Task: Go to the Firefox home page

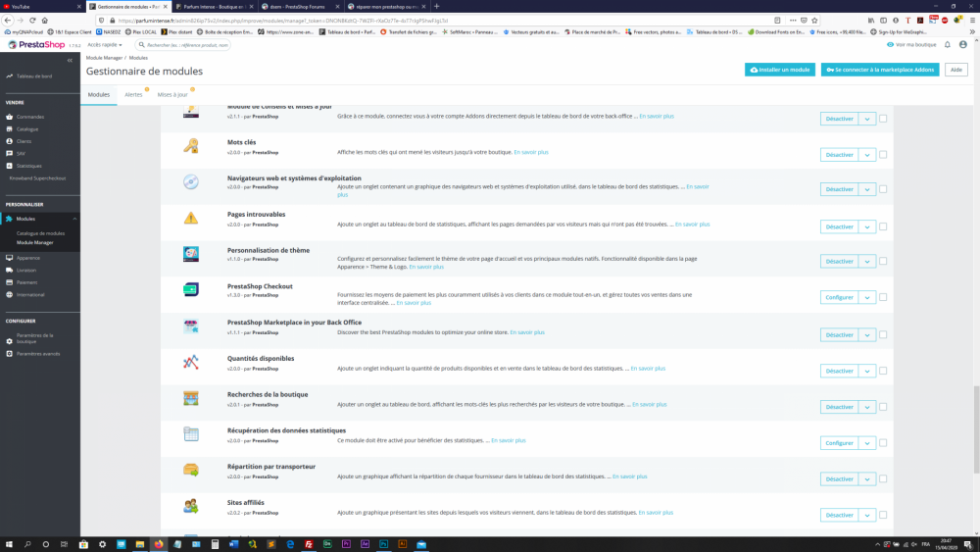Action: 44,20
